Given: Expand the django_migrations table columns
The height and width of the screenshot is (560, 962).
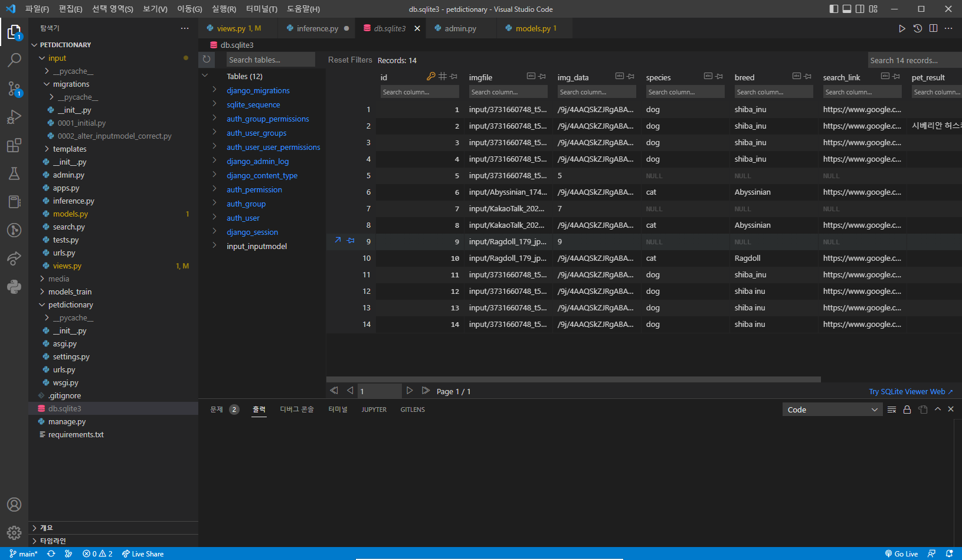Looking at the screenshot, I should click(x=215, y=90).
